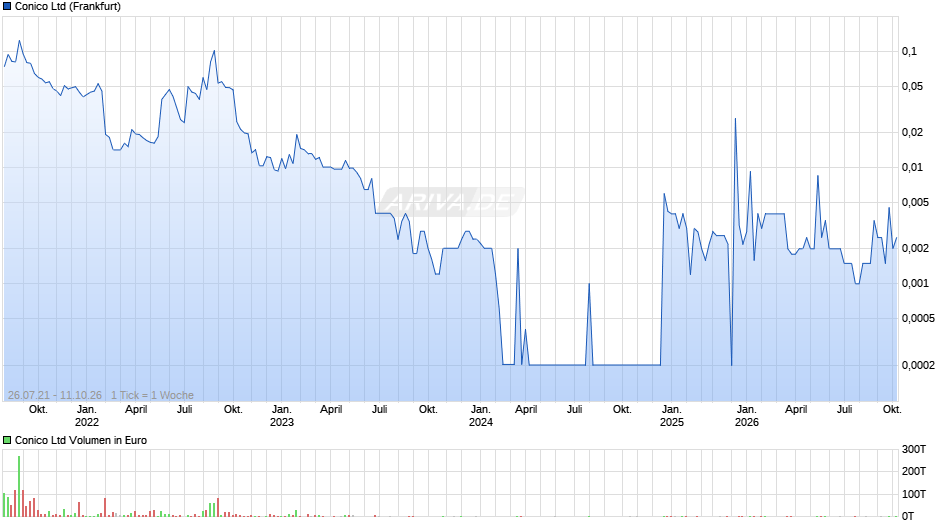This screenshot has height=526, width=940.
Task: Click the highest price spike near Jan. 2026
Action: (x=735, y=120)
